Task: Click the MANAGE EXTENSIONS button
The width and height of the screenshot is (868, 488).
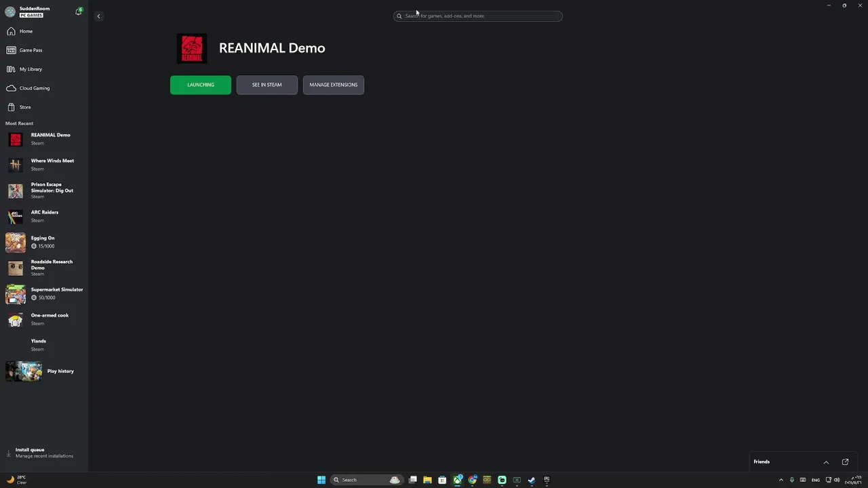Action: [x=334, y=85]
